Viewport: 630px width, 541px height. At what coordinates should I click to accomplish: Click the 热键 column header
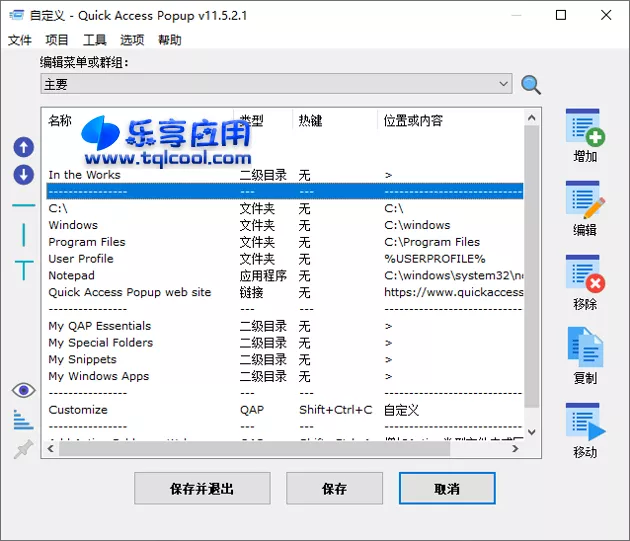point(335,120)
